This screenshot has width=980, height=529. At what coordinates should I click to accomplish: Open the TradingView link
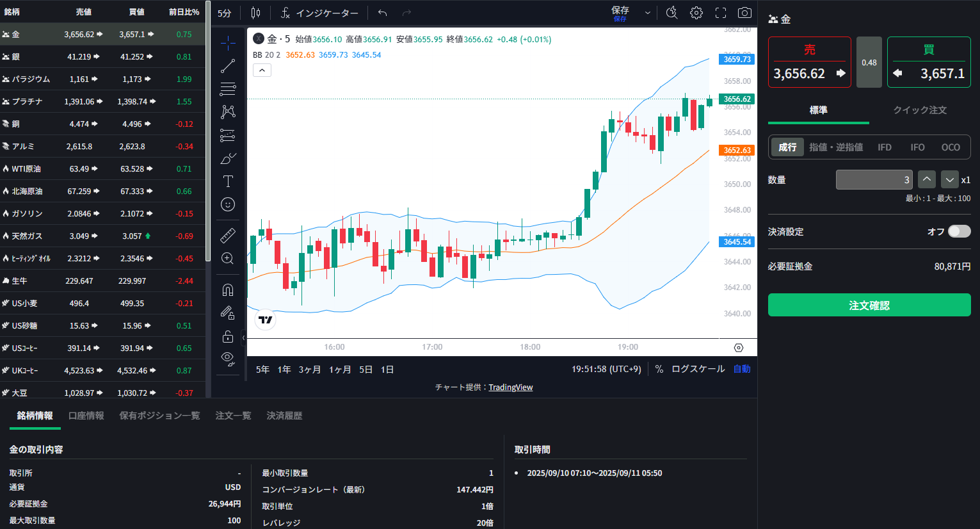pyautogui.click(x=510, y=387)
